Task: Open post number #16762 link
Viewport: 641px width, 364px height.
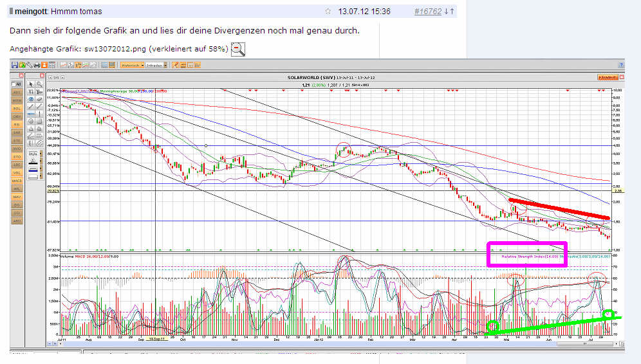Action: pyautogui.click(x=426, y=11)
